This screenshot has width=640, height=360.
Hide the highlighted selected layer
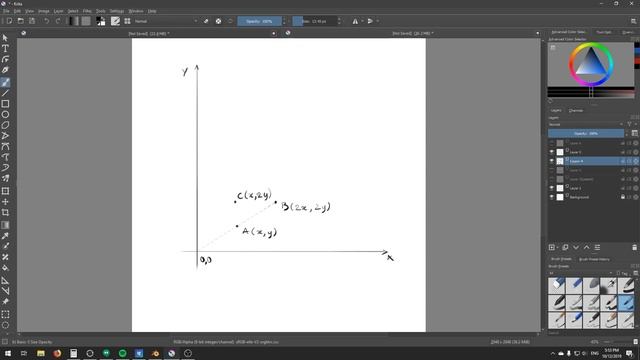point(551,161)
